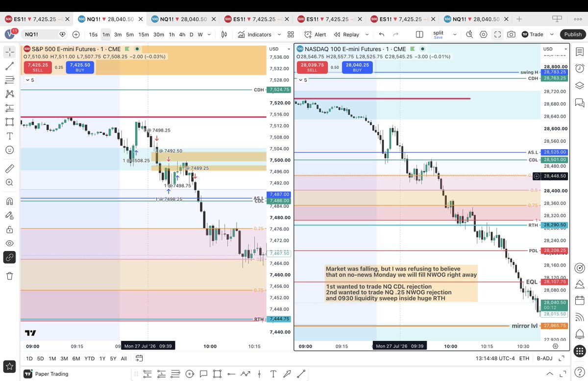
Task: Redo the last chart action
Action: (396, 34)
